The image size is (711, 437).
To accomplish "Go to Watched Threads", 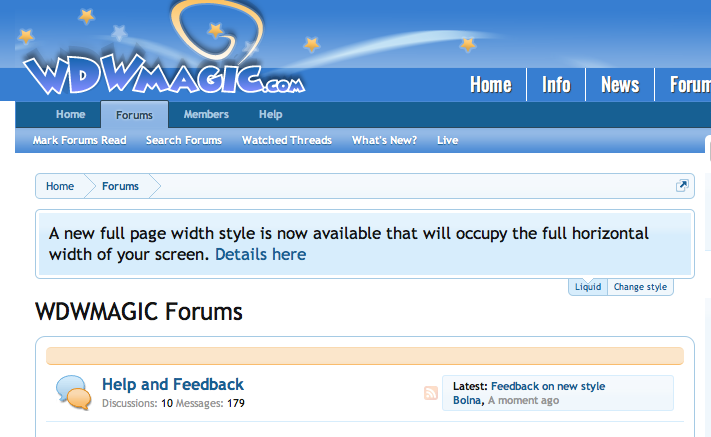I will click(287, 141).
